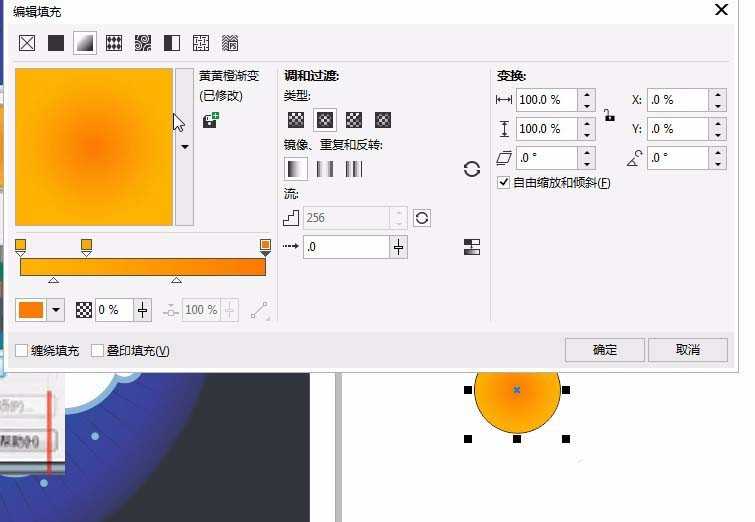This screenshot has height=522, width=755.
Task: Click the lock aspect ratio padlock
Action: [609, 115]
